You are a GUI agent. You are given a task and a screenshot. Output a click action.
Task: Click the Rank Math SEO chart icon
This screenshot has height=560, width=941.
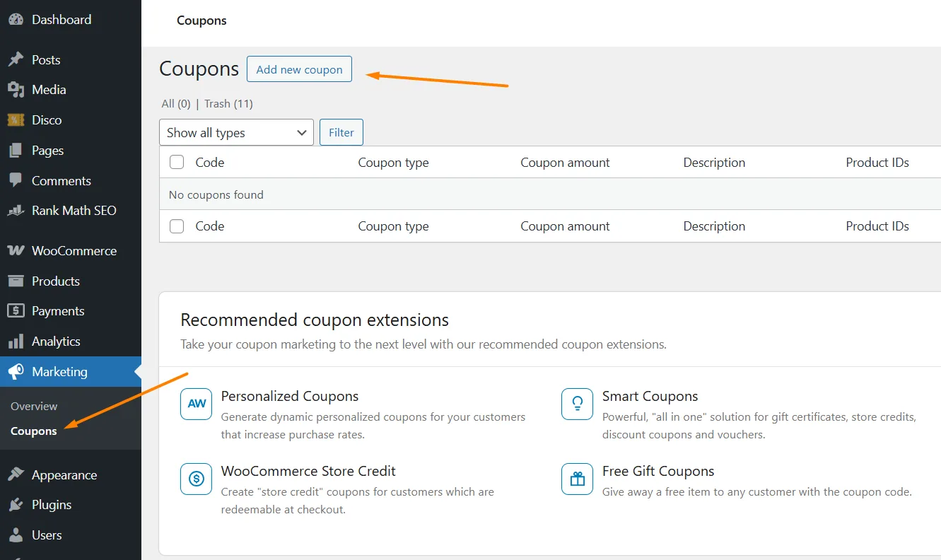pos(16,211)
